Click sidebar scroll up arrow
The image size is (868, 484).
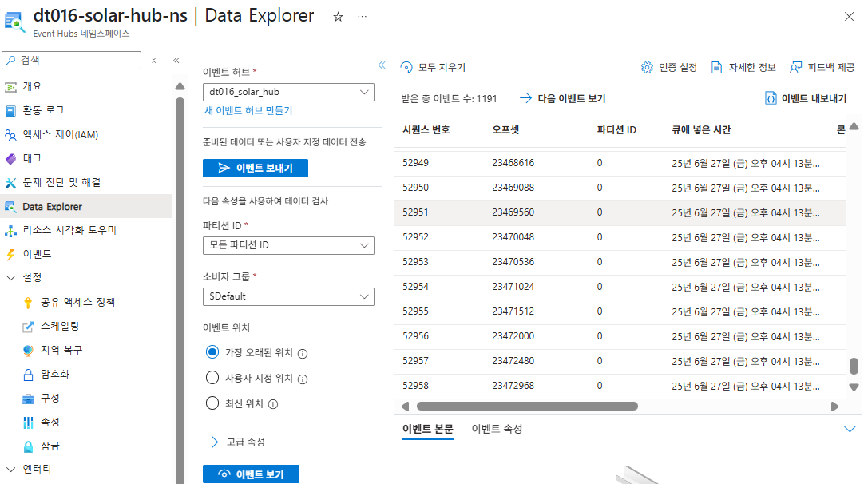[x=180, y=86]
